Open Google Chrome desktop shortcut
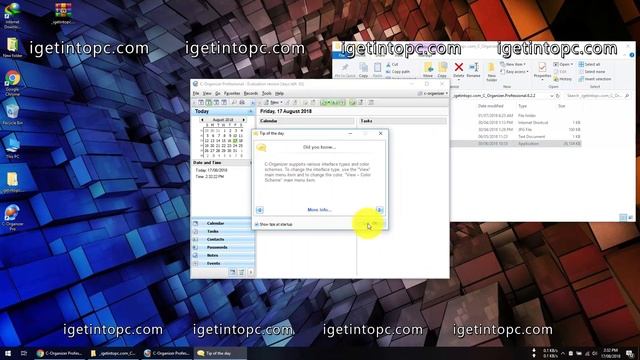The width and height of the screenshot is (640, 360). coord(13,83)
